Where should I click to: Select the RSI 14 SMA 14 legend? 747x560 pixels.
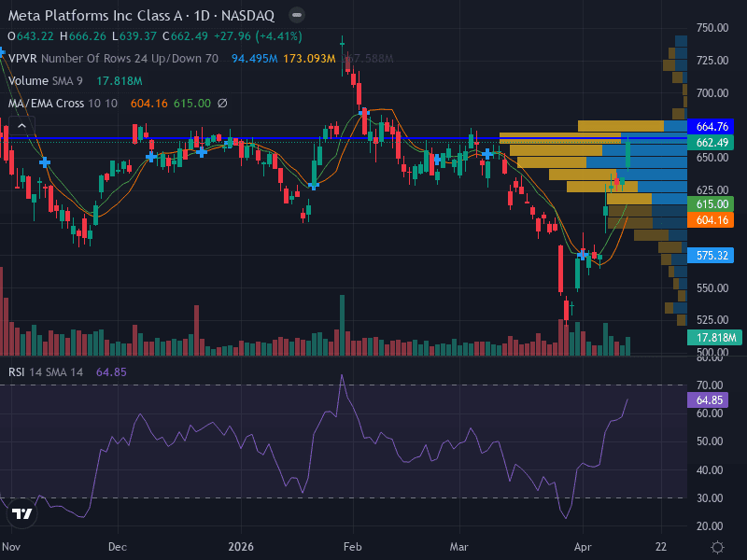click(x=46, y=371)
